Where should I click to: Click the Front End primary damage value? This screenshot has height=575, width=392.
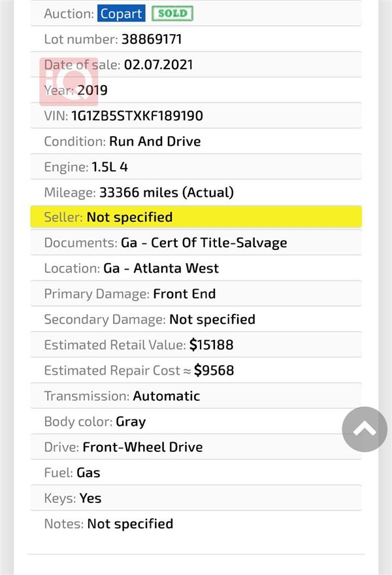coord(184,294)
